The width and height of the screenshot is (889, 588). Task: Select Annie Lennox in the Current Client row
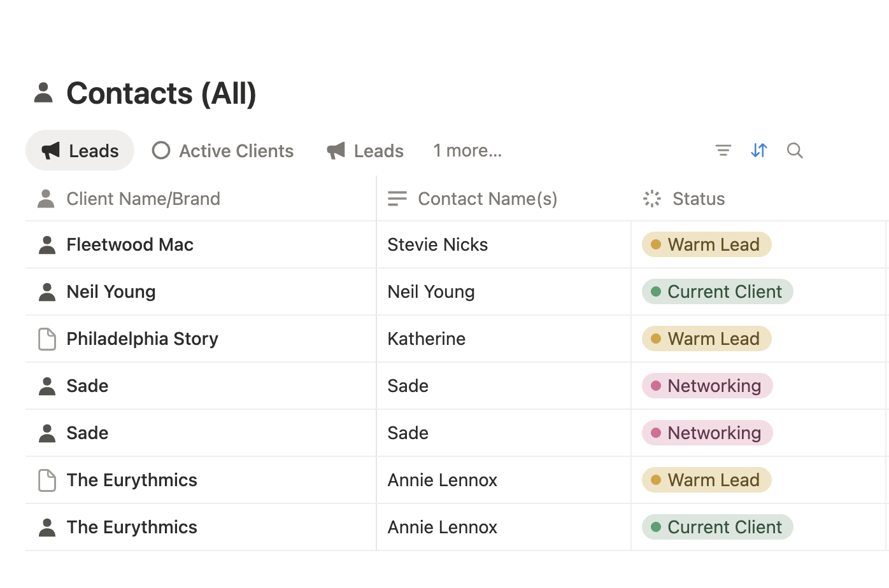[x=504, y=527]
